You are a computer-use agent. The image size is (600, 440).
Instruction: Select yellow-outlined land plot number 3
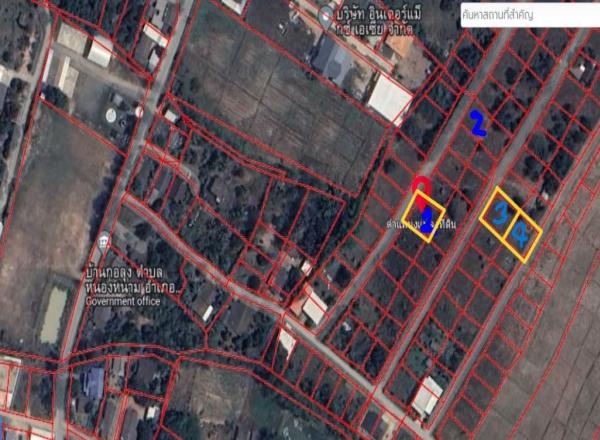[499, 213]
